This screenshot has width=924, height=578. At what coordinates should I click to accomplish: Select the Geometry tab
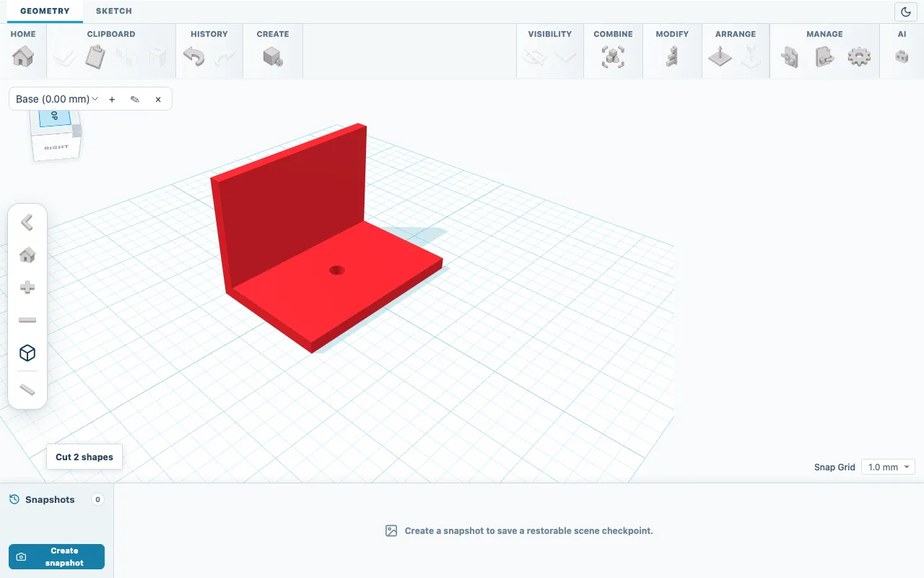pyautogui.click(x=45, y=11)
